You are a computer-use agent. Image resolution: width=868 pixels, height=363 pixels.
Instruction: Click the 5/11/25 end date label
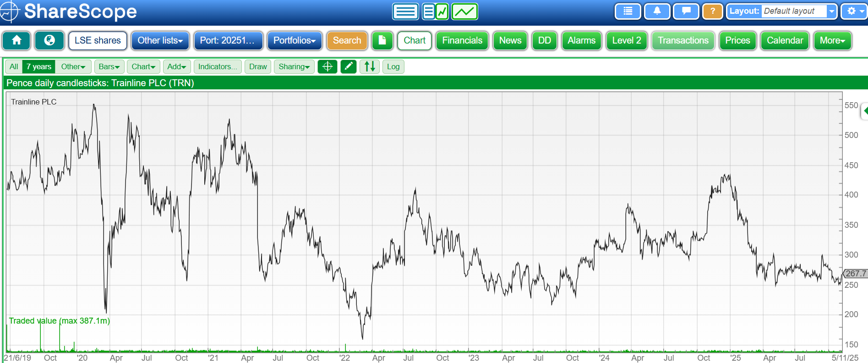pos(845,358)
